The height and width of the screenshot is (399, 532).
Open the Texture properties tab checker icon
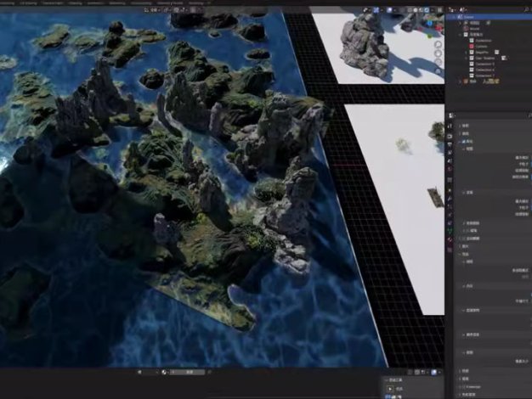[x=450, y=250]
